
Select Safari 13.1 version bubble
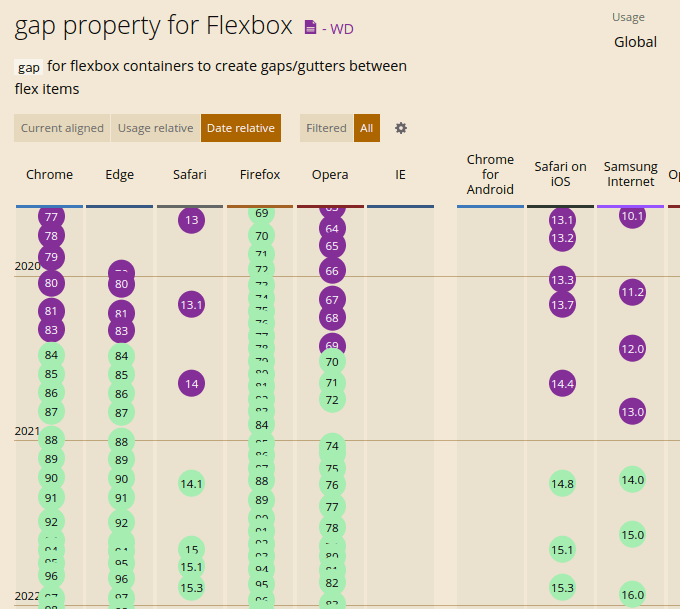coord(191,304)
